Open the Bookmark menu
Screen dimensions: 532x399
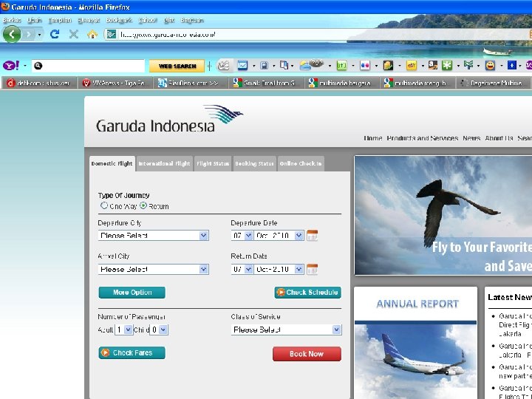(x=119, y=20)
